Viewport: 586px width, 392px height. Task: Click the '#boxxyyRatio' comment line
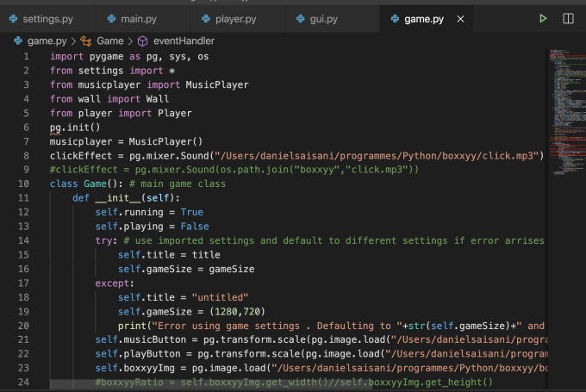(294, 383)
